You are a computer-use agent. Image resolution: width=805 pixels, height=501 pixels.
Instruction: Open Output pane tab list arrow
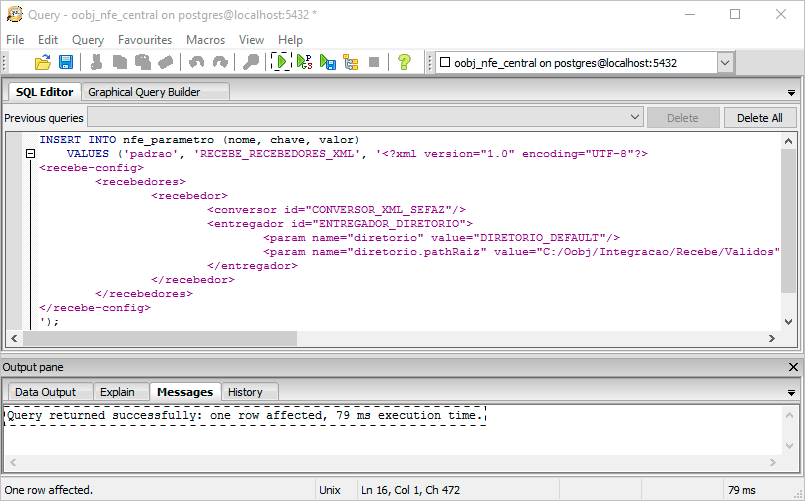coord(791,393)
